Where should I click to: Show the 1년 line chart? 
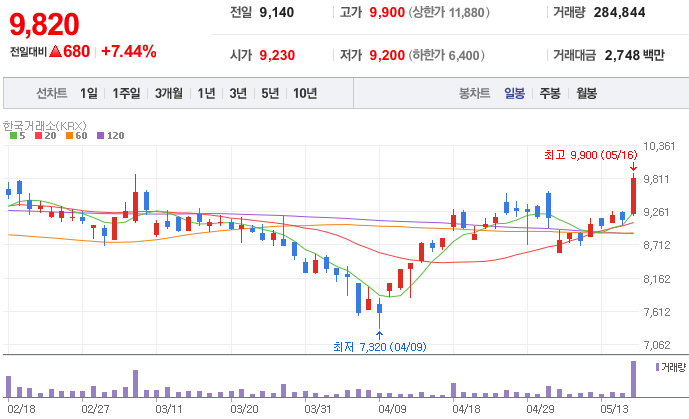(x=206, y=93)
